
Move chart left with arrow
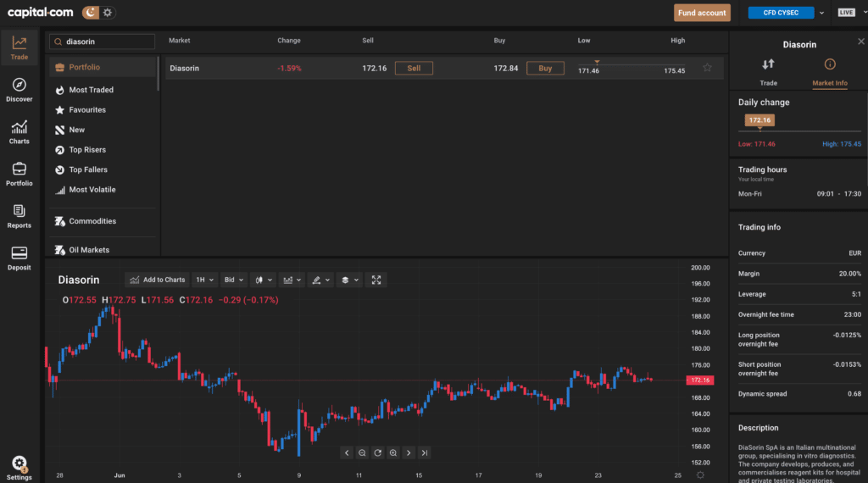[347, 452]
